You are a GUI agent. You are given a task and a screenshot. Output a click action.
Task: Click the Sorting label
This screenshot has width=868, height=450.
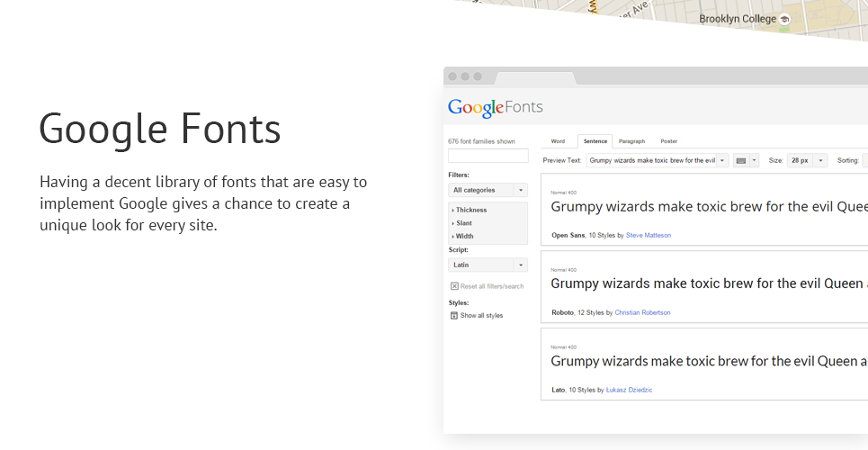click(847, 161)
